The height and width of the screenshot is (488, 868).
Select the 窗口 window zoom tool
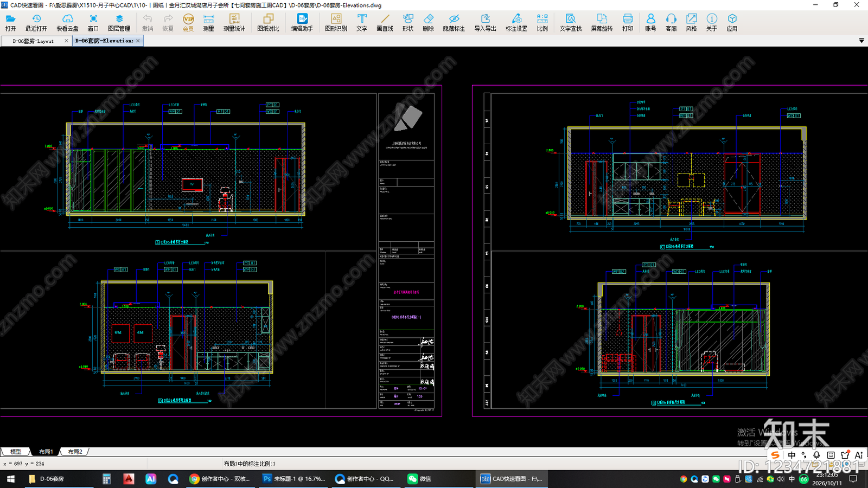(x=93, y=23)
